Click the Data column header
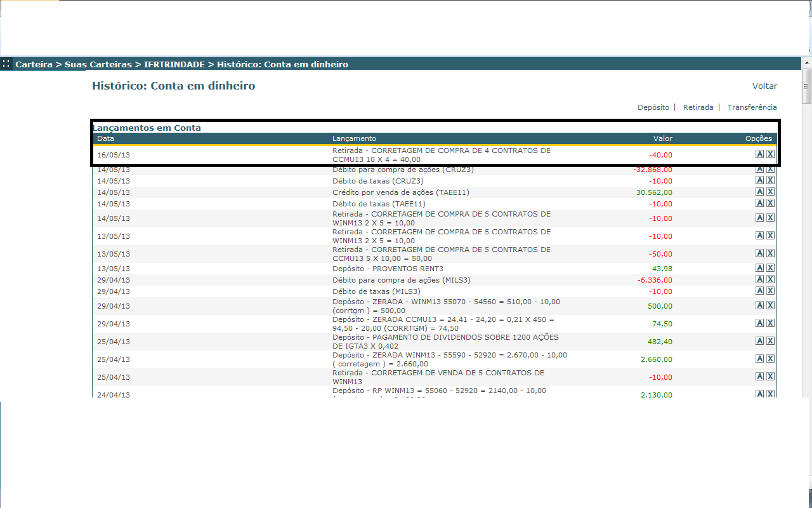Viewport: 812px width, 508px height. tap(105, 138)
